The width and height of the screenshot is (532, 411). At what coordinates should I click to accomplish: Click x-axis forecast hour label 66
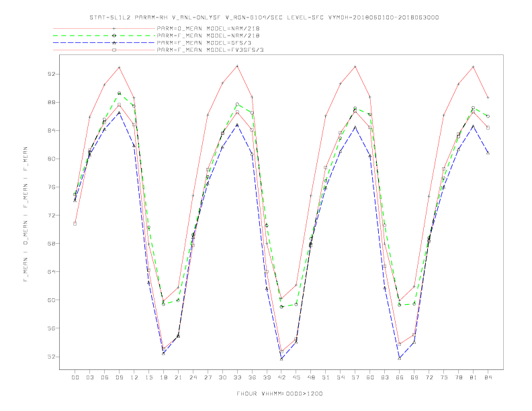pos(400,377)
